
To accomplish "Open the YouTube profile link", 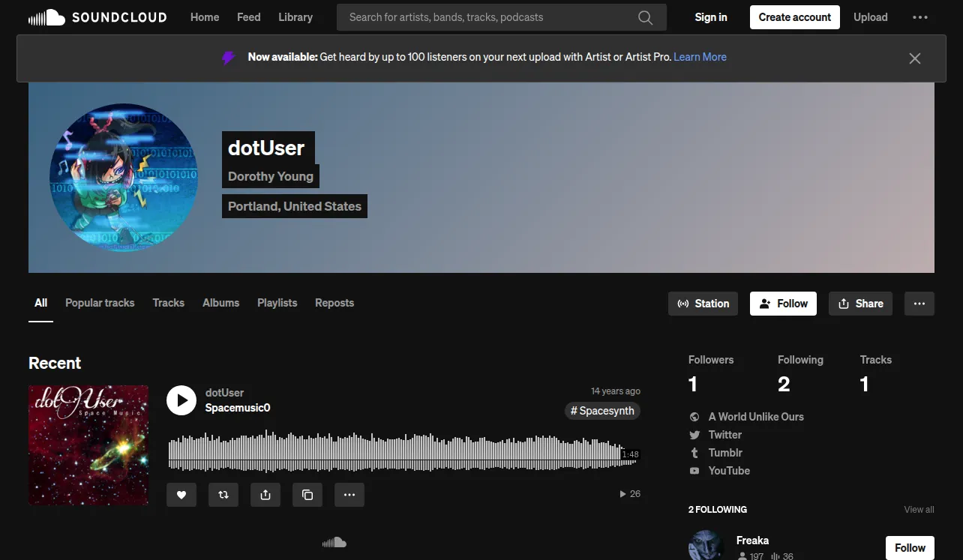I will pyautogui.click(x=729, y=471).
